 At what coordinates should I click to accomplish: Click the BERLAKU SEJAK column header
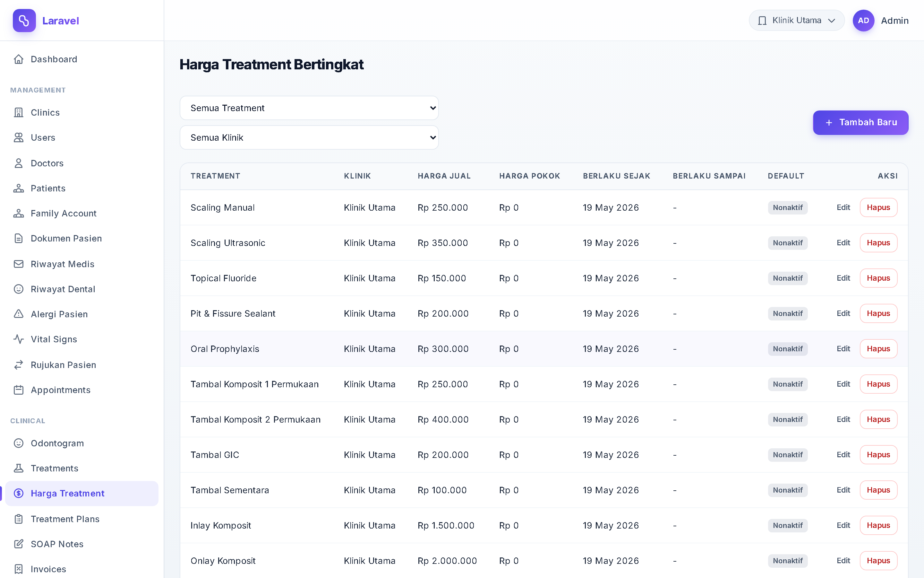pyautogui.click(x=616, y=176)
